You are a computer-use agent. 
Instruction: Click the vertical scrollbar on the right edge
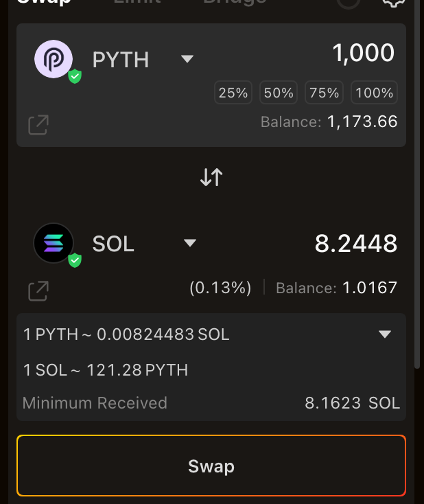(417, 183)
